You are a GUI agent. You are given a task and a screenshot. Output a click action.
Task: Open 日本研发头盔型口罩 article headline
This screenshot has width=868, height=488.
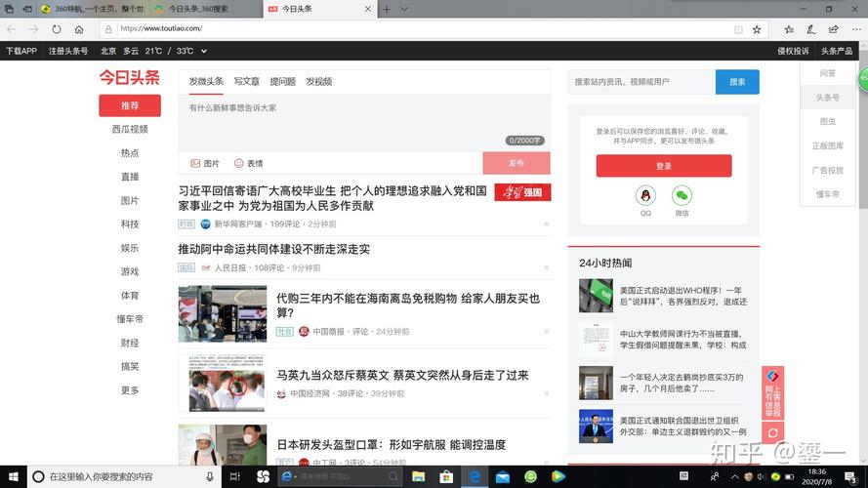coord(392,444)
